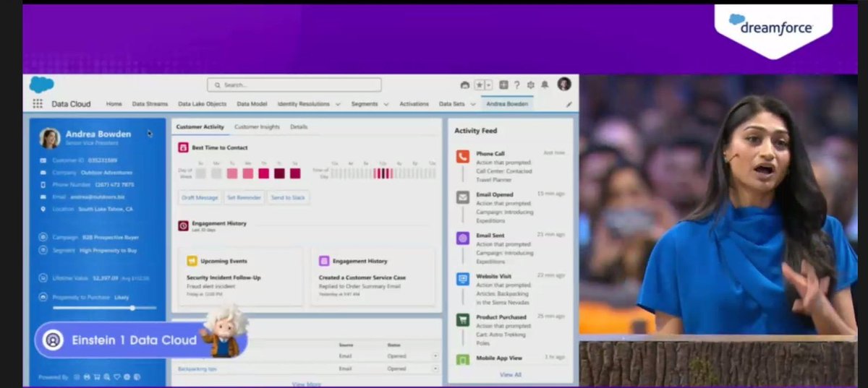Click the Salesforce cloud logo
Image resolution: width=868 pixels, height=388 pixels.
tap(41, 85)
